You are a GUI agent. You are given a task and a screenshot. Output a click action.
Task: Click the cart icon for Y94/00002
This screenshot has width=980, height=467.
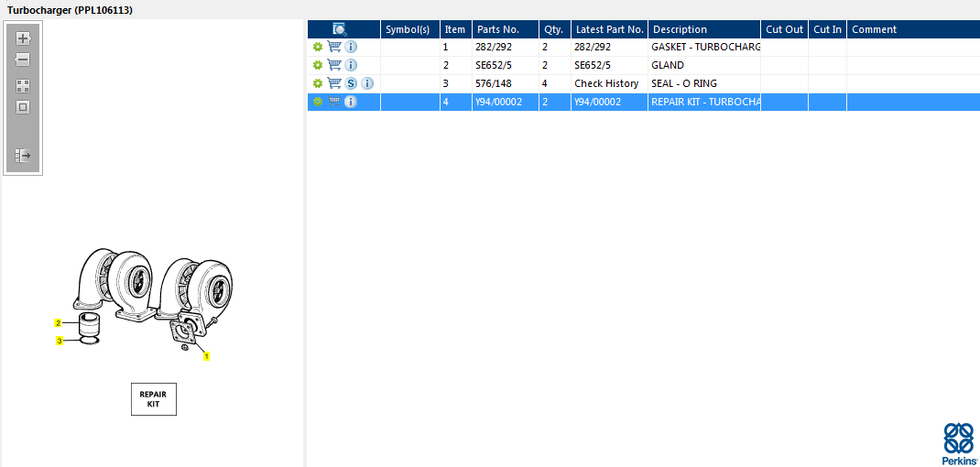click(x=334, y=102)
